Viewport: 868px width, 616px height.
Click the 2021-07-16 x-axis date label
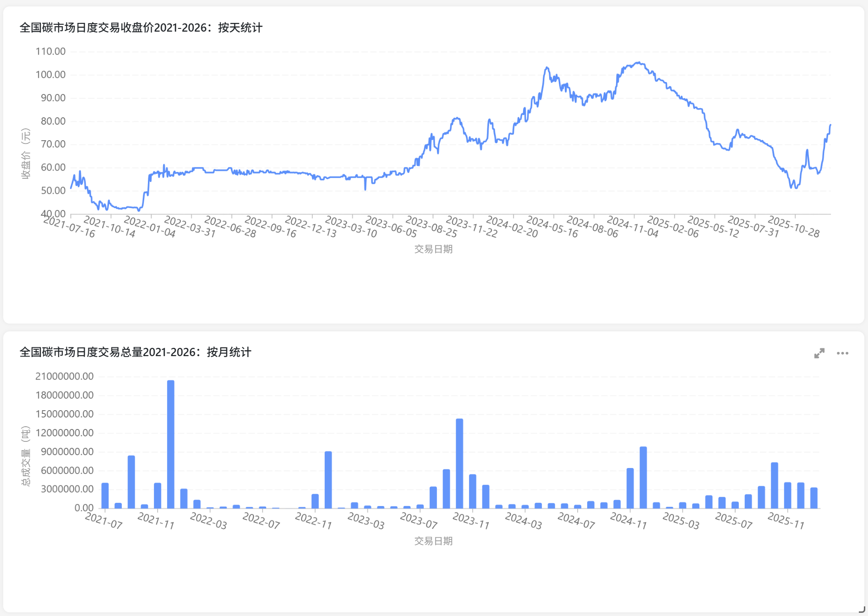pos(69,227)
